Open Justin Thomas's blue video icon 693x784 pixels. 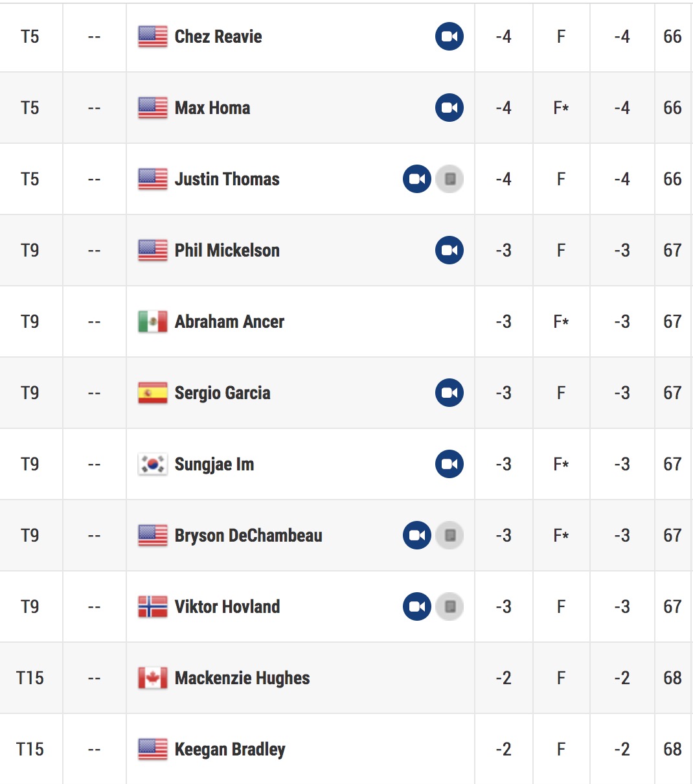(417, 179)
